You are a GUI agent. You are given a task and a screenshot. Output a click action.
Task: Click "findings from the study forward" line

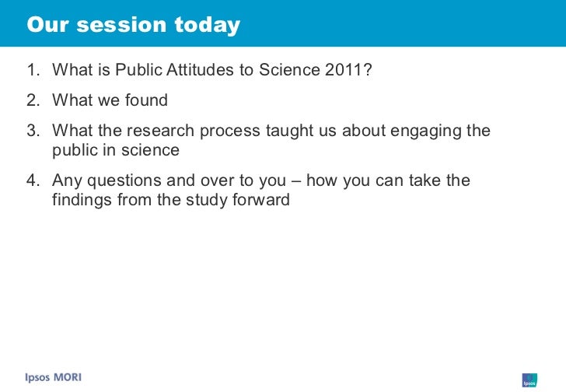click(x=171, y=200)
